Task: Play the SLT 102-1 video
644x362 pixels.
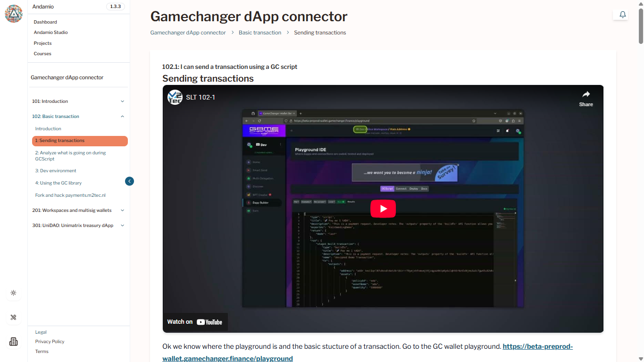Action: pyautogui.click(x=383, y=209)
